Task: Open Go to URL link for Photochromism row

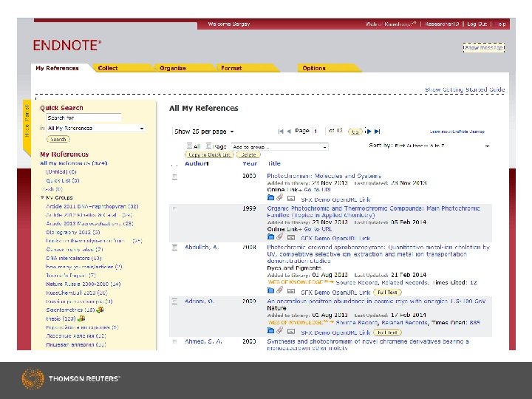Action: (x=318, y=190)
